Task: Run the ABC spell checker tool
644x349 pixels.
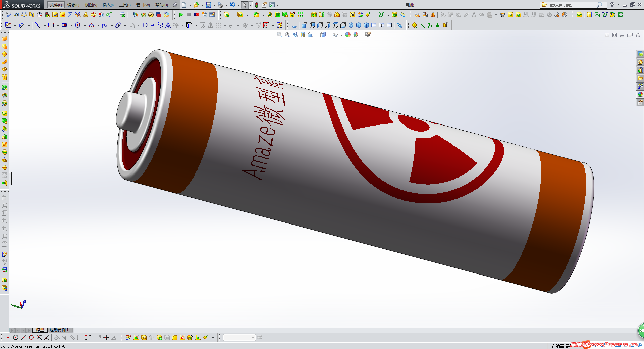Action: pyautogui.click(x=9, y=15)
